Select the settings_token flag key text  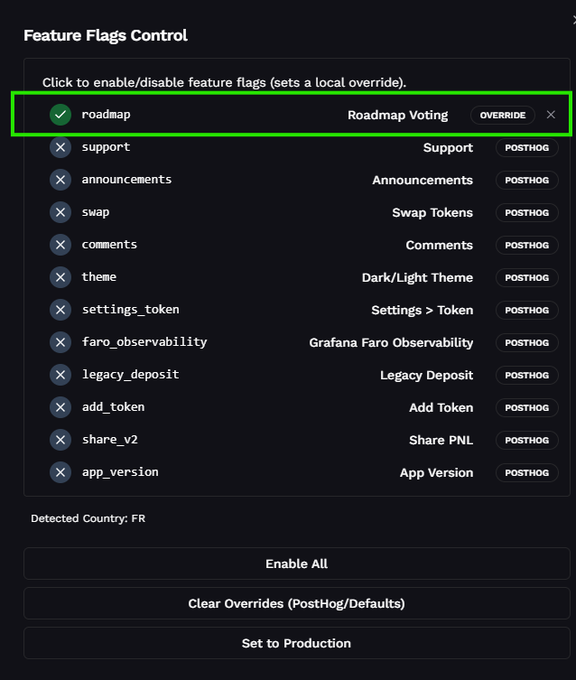pos(131,310)
